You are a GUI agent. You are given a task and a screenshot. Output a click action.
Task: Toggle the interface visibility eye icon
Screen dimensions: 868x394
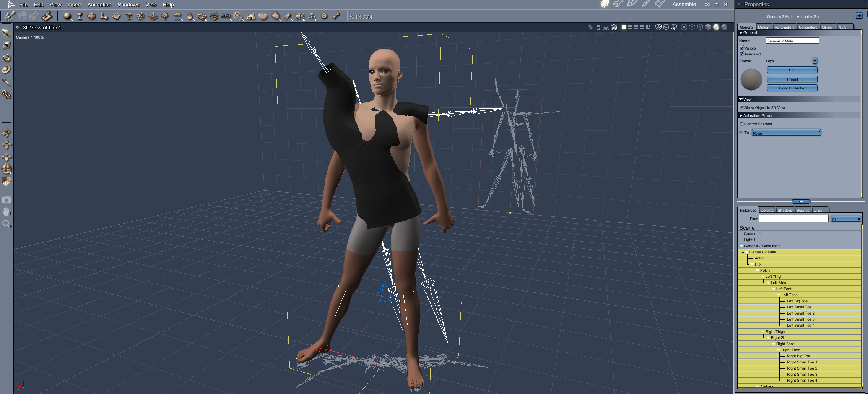pos(707,5)
